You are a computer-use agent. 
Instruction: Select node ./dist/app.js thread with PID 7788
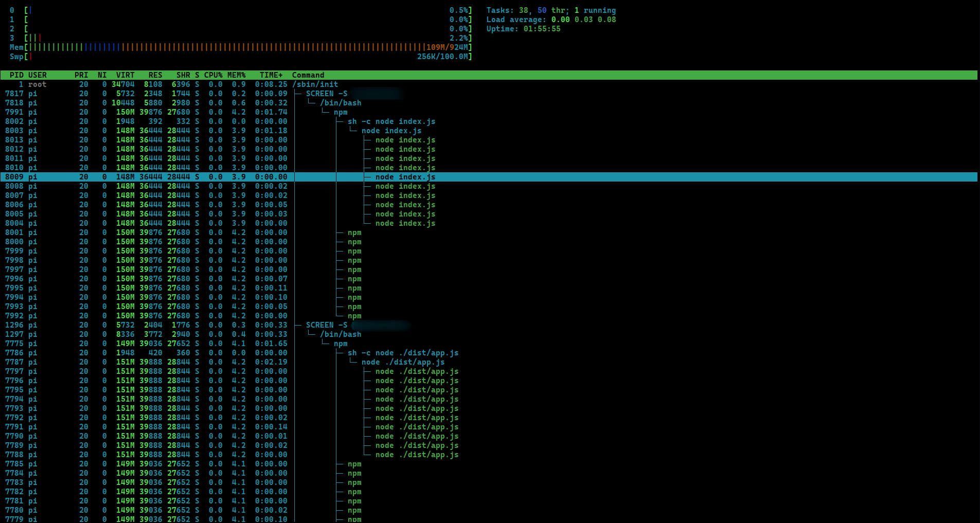[489, 455]
